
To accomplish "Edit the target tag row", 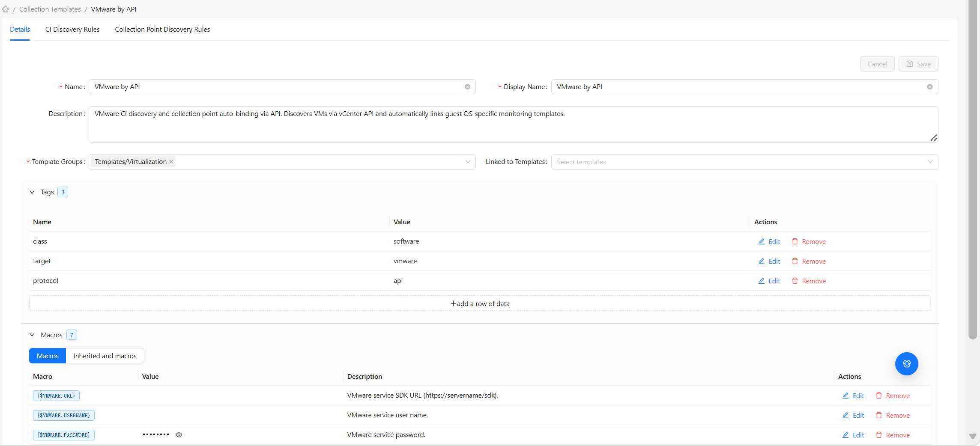I will (769, 262).
